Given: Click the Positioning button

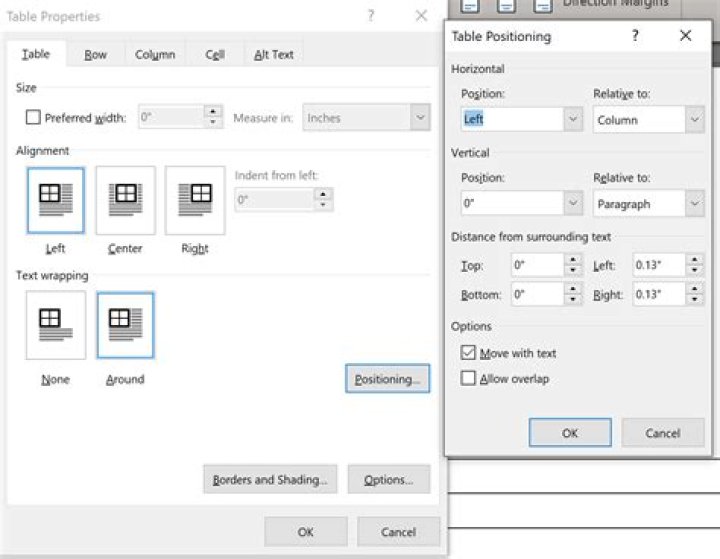Looking at the screenshot, I should pos(388,378).
